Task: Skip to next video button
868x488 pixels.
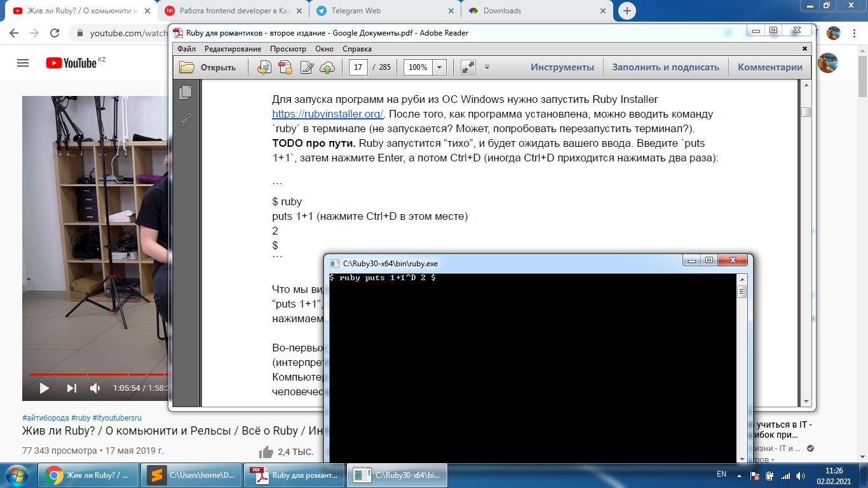Action: 72,388
